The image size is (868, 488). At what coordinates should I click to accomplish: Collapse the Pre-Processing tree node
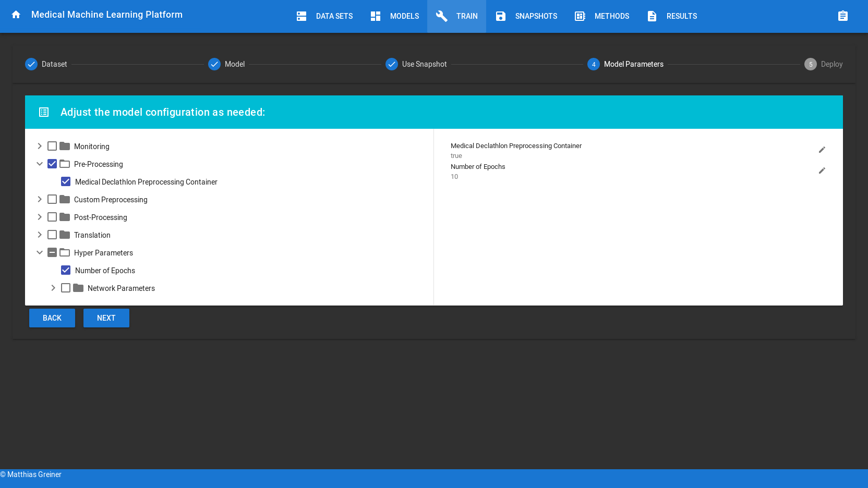(x=40, y=164)
